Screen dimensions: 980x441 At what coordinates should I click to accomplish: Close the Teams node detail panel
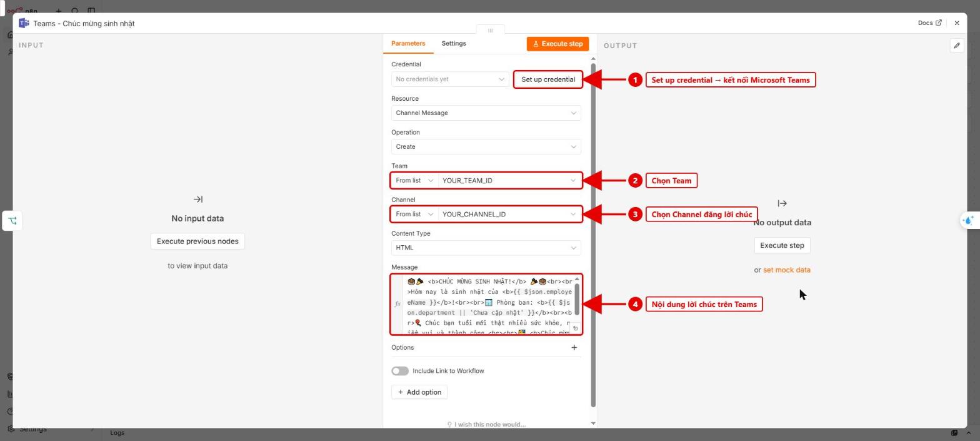pos(957,23)
